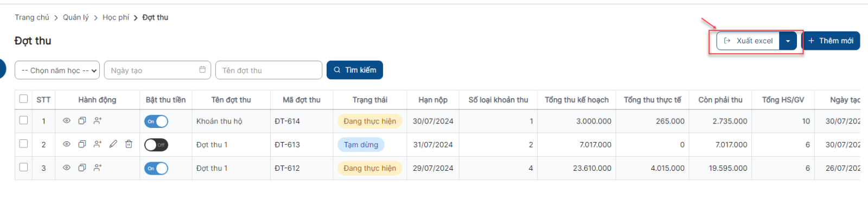
Task: Edit row 2 with the pencil icon
Action: click(x=113, y=144)
